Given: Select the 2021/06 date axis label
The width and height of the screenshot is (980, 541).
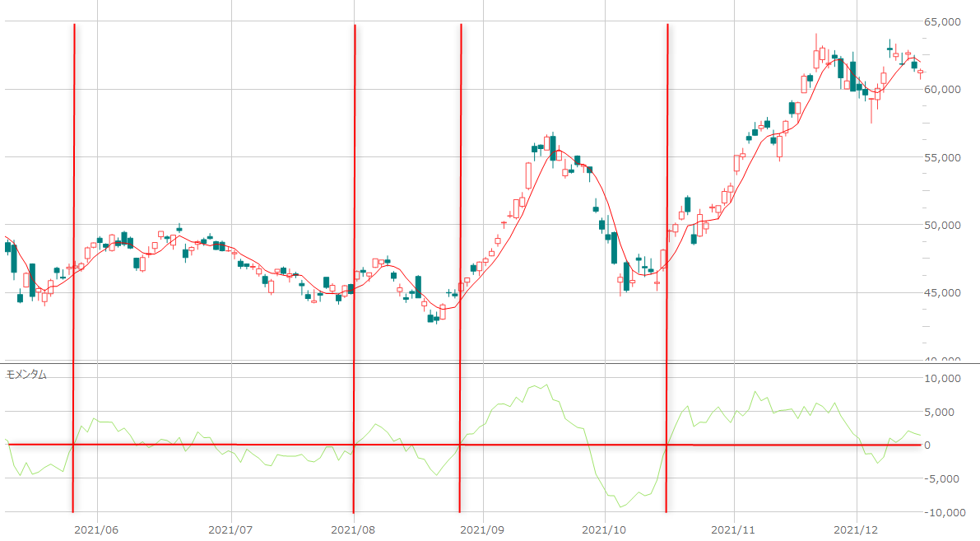Looking at the screenshot, I should [97, 529].
